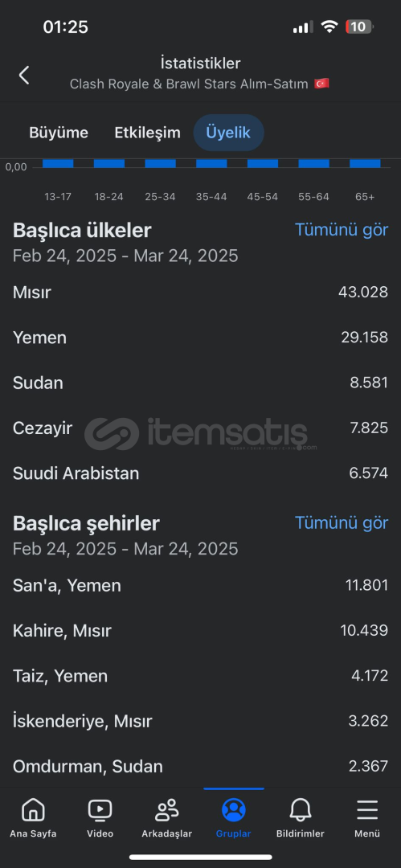Open Ana Sayfa home icon
401x868 pixels.
click(33, 810)
